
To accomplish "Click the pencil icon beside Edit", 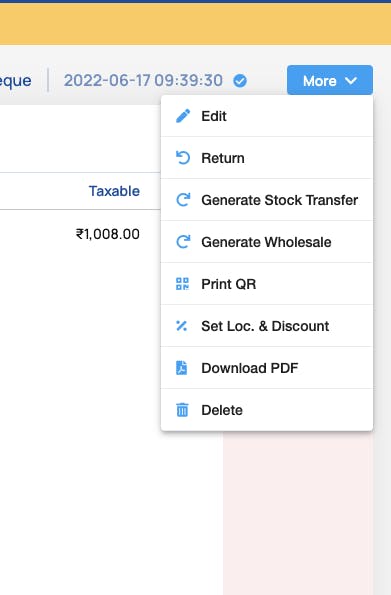I will point(183,116).
